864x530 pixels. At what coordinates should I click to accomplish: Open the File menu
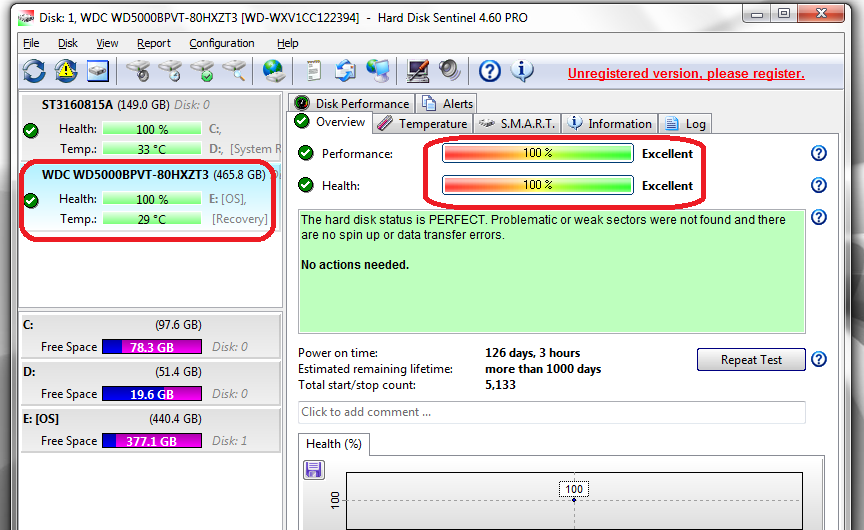[31, 43]
